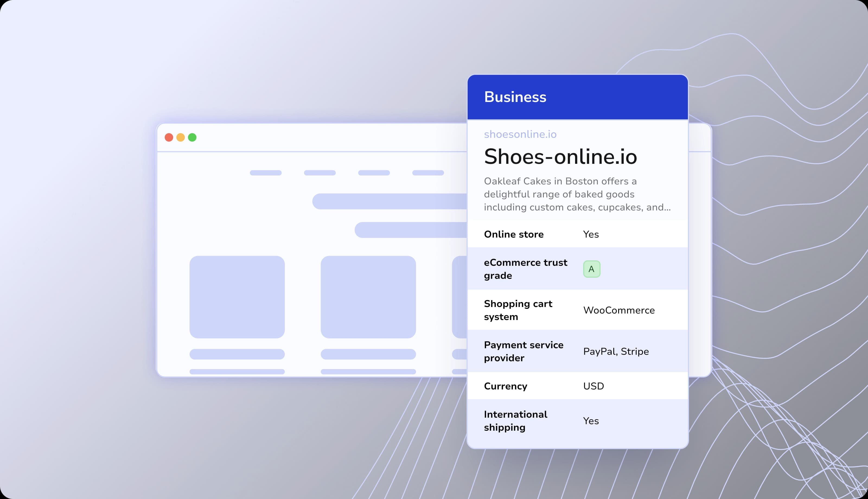Viewport: 868px width, 499px height.
Task: Toggle the eCommerce trust grade indicator
Action: [592, 268]
